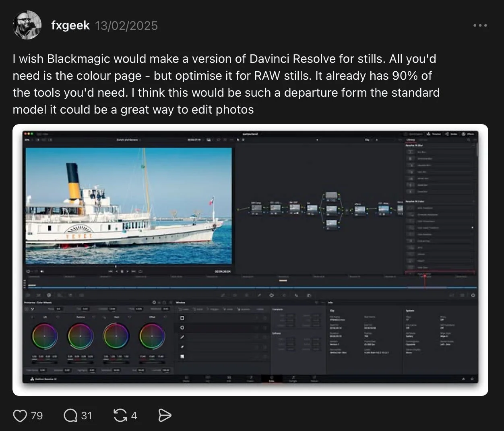Open the Resolve project settings gear icon
Viewport: 504px width, 431px height.
pyautogui.click(x=472, y=379)
